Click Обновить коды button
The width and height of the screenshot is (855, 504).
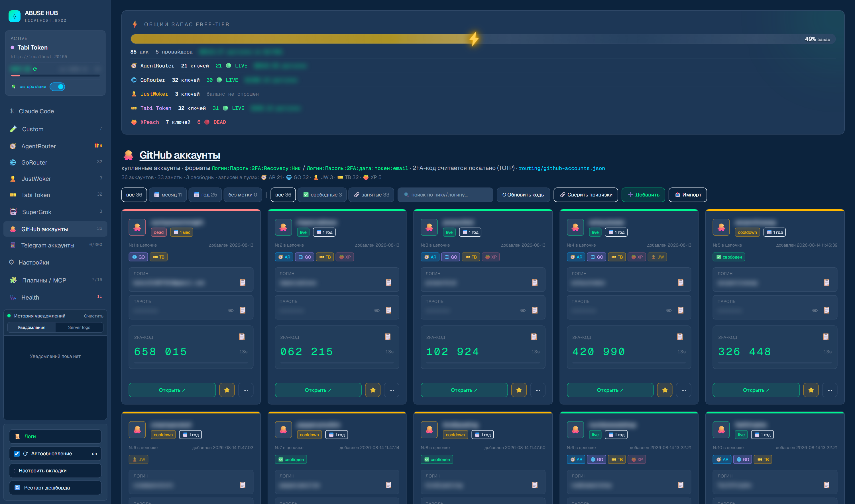coord(523,194)
